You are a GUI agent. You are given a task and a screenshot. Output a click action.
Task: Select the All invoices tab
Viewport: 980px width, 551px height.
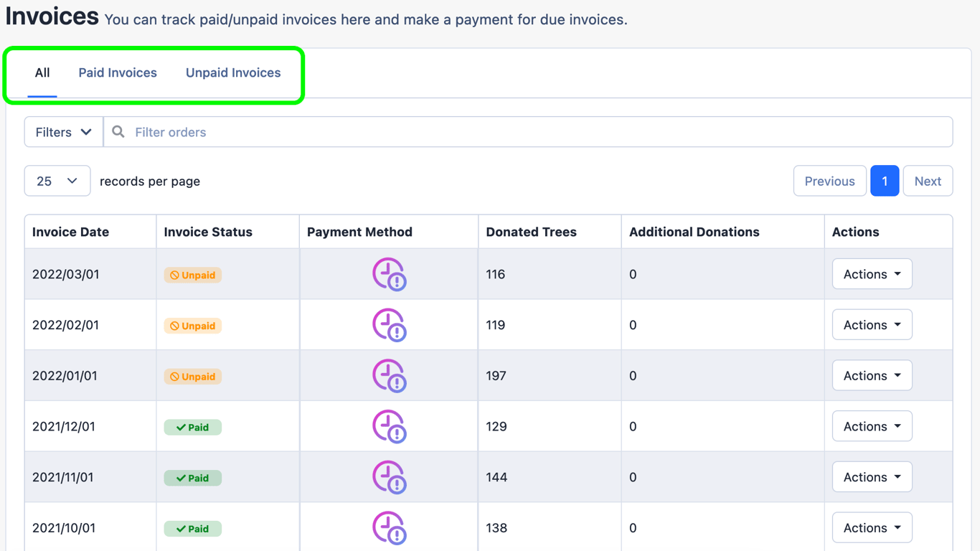pyautogui.click(x=42, y=73)
